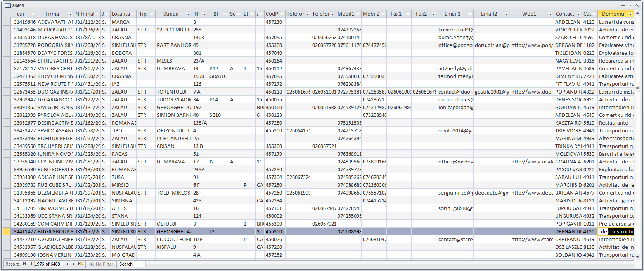Click the contact cell BOLDAN IO

point(568,255)
